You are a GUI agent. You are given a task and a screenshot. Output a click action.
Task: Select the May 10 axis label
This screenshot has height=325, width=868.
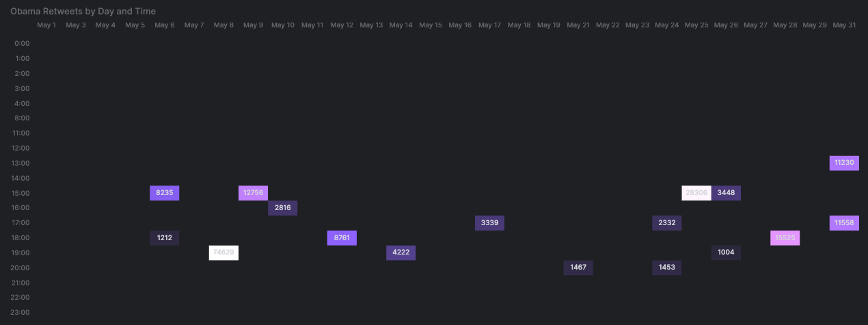pos(283,25)
